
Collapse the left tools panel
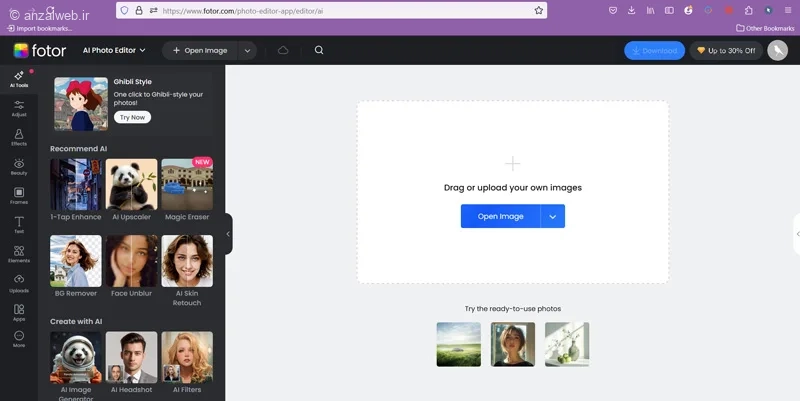228,234
